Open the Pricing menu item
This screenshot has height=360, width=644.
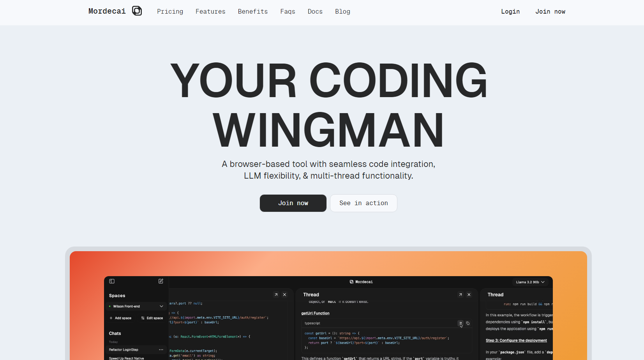[170, 12]
